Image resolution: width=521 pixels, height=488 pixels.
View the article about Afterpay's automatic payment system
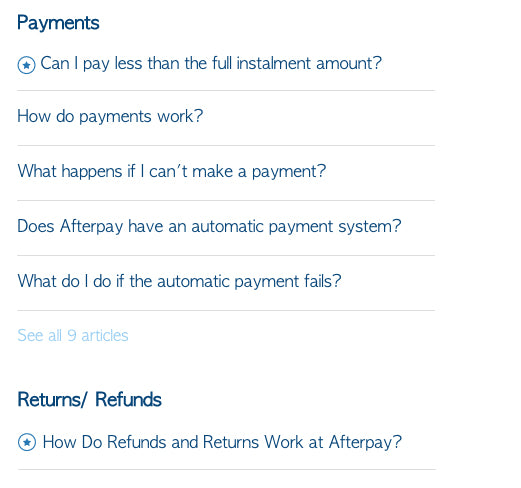(209, 227)
